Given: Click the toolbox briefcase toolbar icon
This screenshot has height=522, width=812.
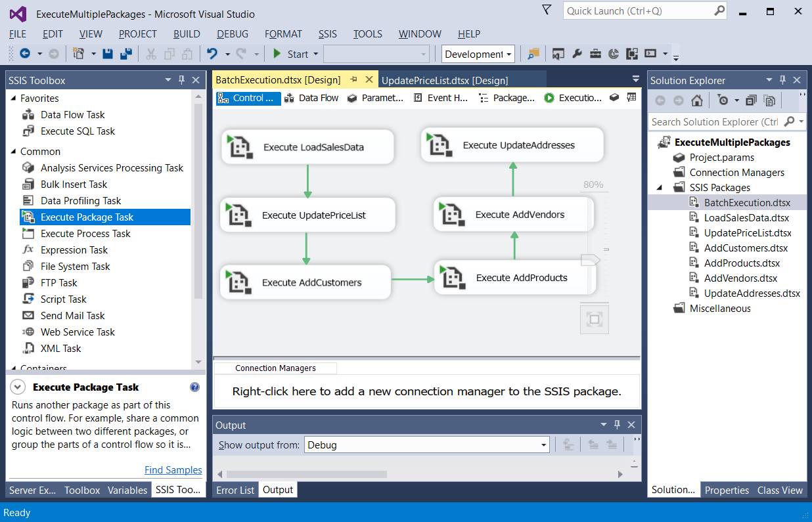Looking at the screenshot, I should pyautogui.click(x=595, y=54).
